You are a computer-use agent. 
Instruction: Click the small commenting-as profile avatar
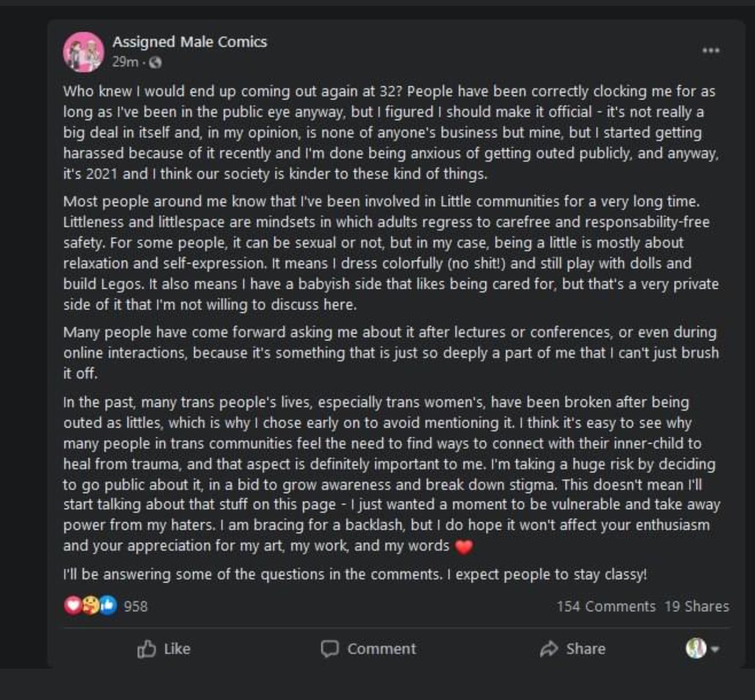click(x=695, y=648)
